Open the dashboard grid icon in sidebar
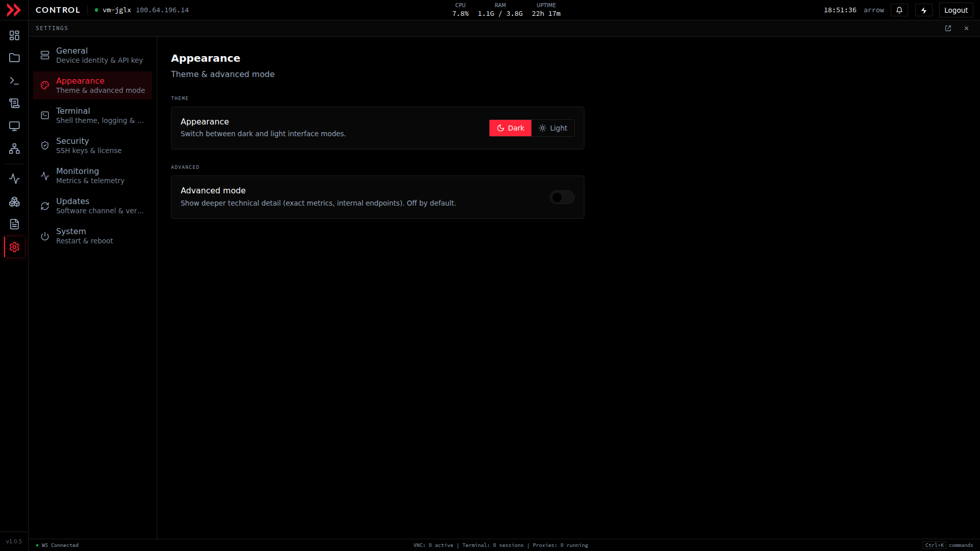The width and height of the screenshot is (980, 551). point(14,35)
